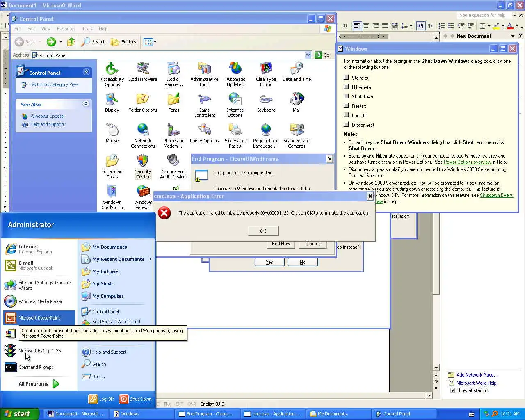Click Cancel in End Program dialog
The image size is (525, 420).
(313, 244)
